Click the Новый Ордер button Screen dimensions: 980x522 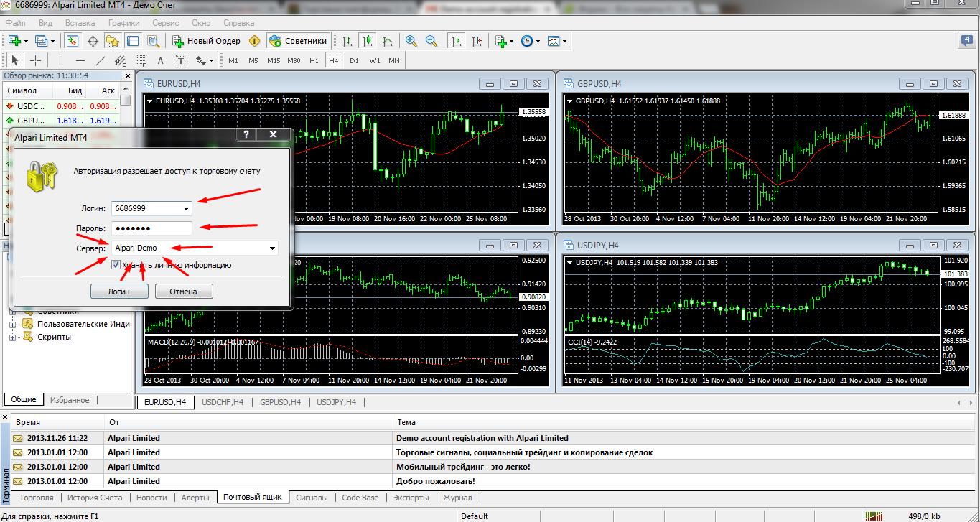click(x=207, y=41)
